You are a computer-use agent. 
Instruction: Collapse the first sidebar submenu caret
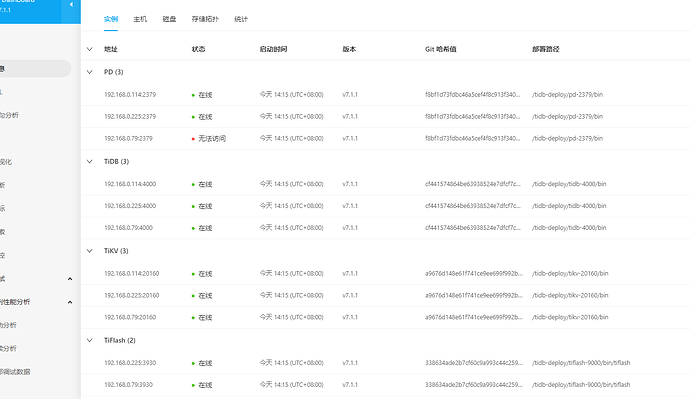pos(70,279)
